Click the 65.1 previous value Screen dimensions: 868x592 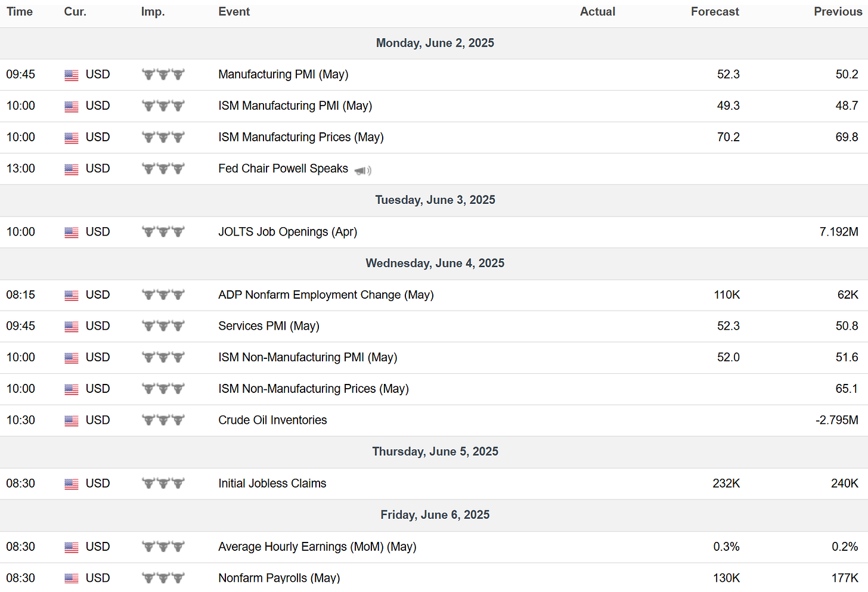847,389
